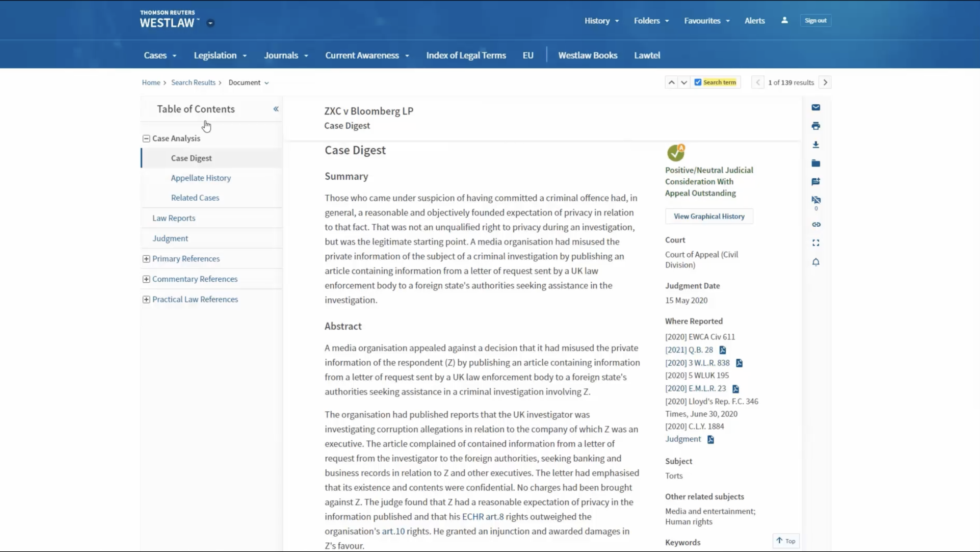The width and height of the screenshot is (980, 552).
Task: Open Index of Legal Terms menu item
Action: [466, 56]
